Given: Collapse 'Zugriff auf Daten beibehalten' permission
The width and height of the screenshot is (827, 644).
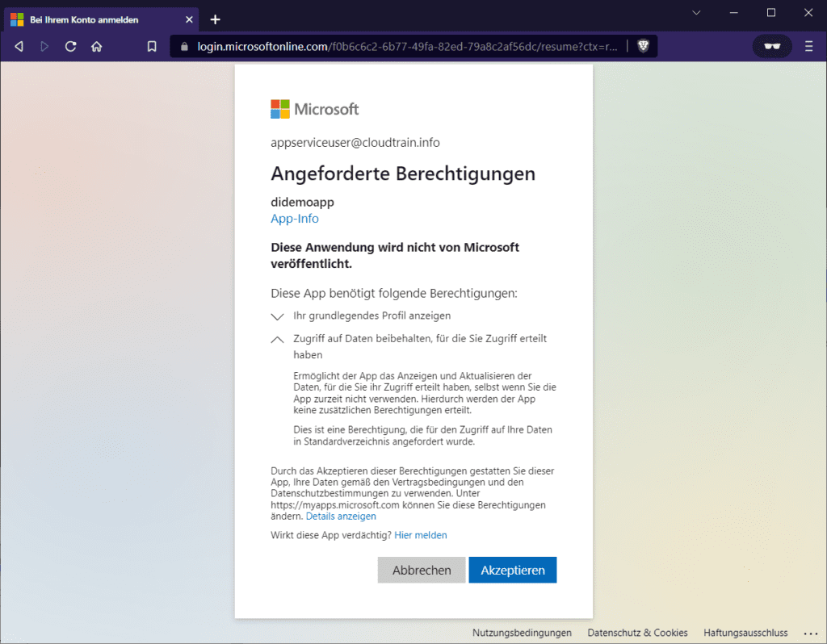Looking at the screenshot, I should (278, 340).
